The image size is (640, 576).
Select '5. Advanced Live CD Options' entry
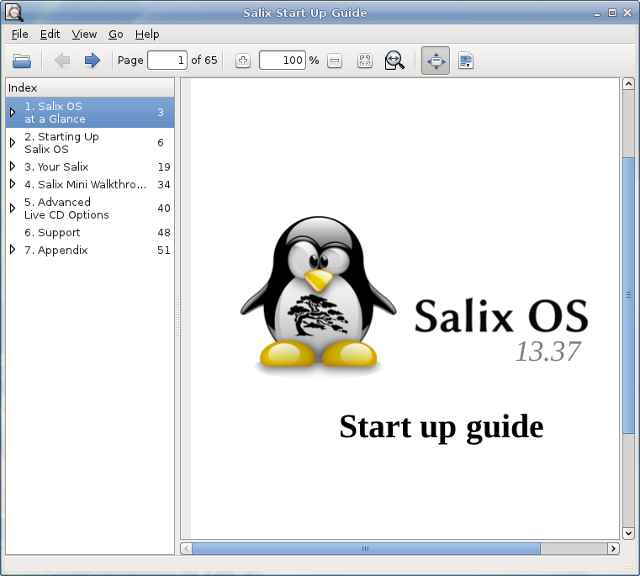pyautogui.click(x=90, y=208)
